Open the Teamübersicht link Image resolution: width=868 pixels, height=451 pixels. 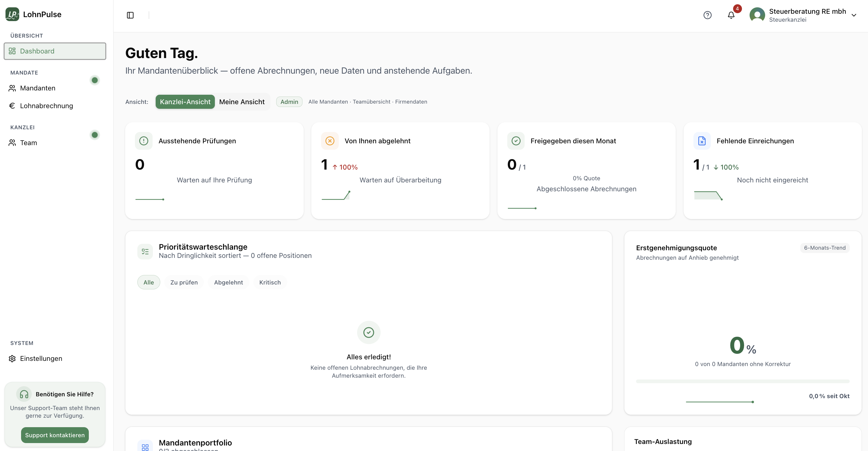[371, 101]
